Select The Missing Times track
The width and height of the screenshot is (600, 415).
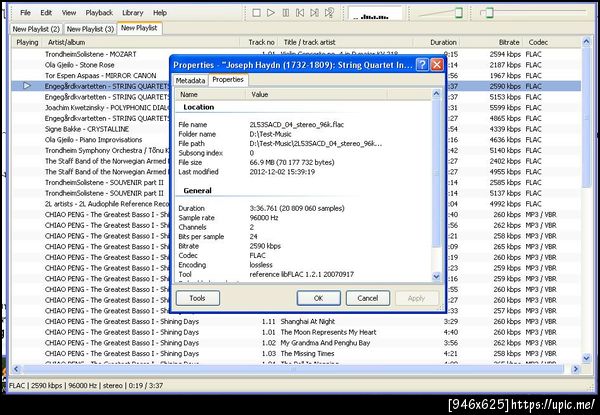click(295, 354)
